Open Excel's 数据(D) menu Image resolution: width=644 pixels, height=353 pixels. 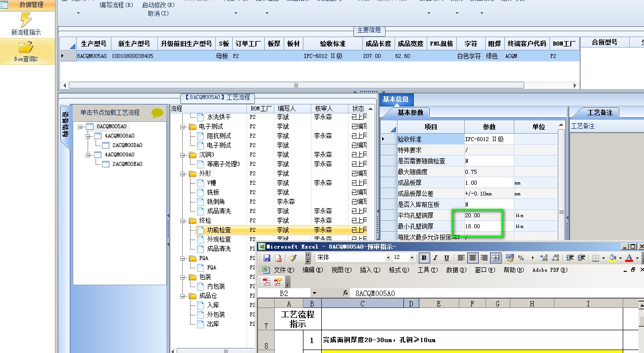(x=456, y=270)
